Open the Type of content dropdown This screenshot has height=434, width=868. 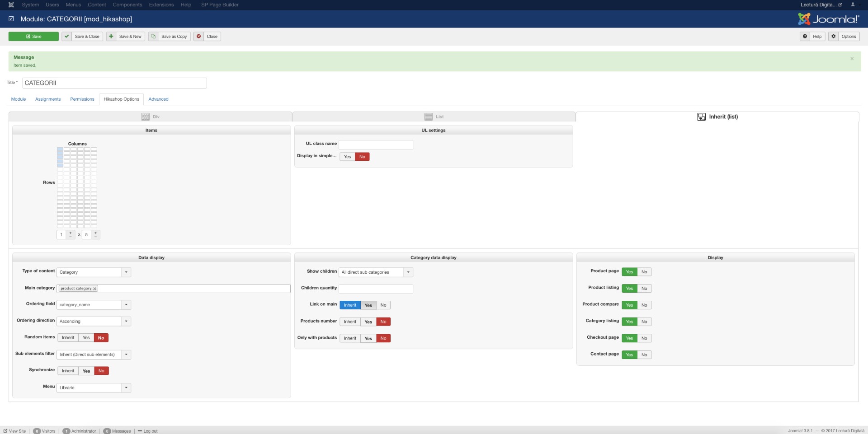94,272
